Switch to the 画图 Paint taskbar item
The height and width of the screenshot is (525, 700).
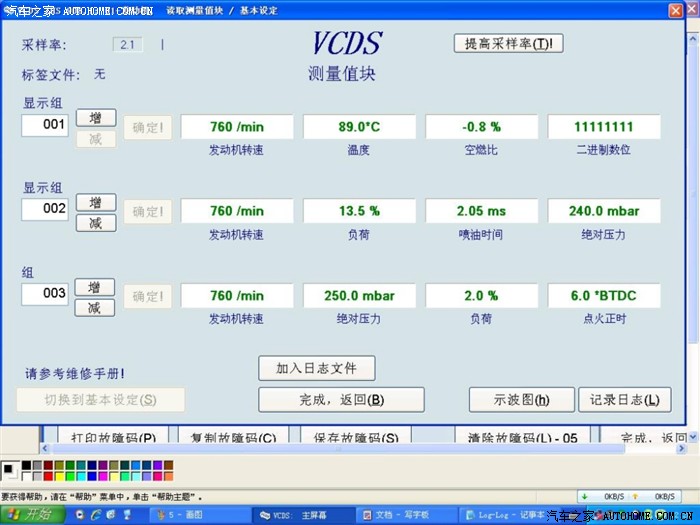200,515
